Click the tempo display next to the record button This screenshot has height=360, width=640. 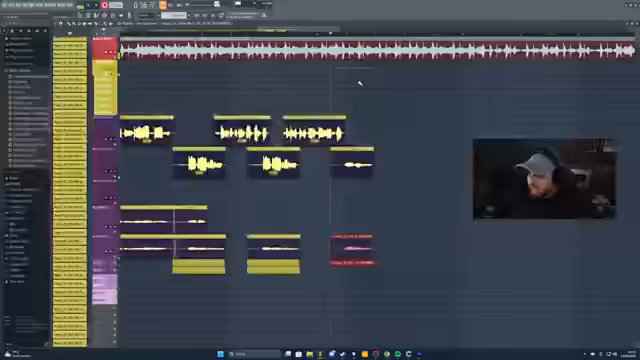pos(116,5)
